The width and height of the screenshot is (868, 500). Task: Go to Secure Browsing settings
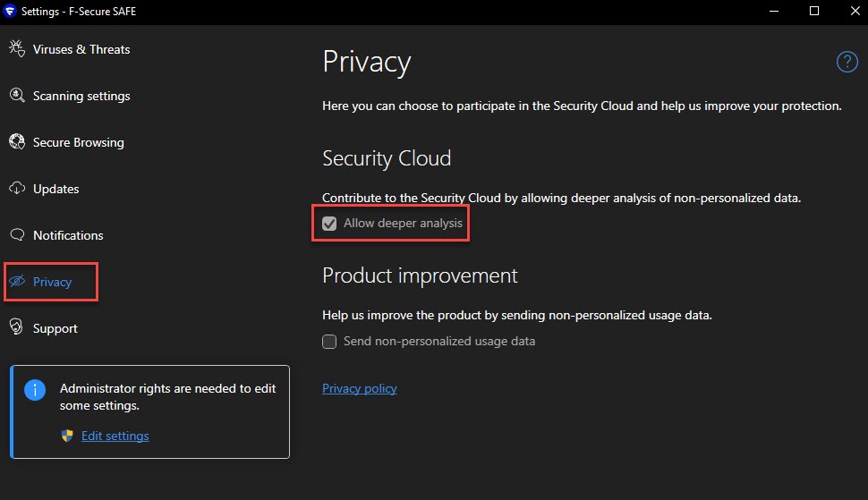pyautogui.click(x=79, y=142)
